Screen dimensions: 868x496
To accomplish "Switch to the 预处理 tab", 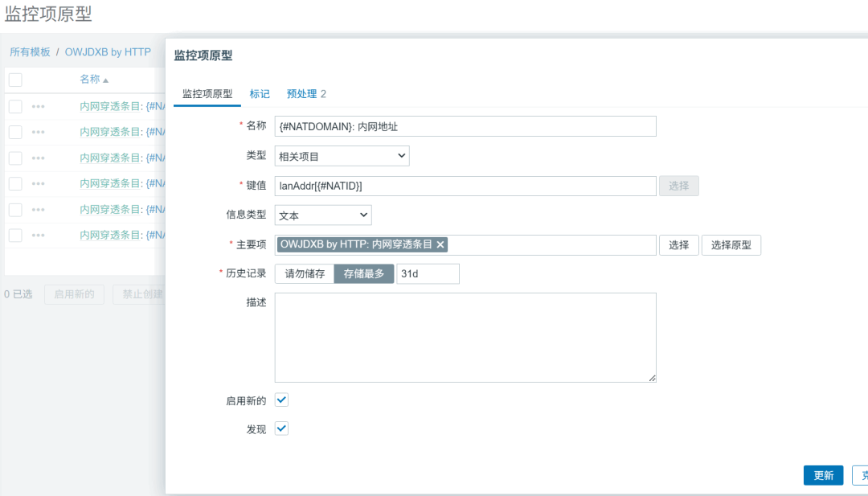I will [x=306, y=93].
